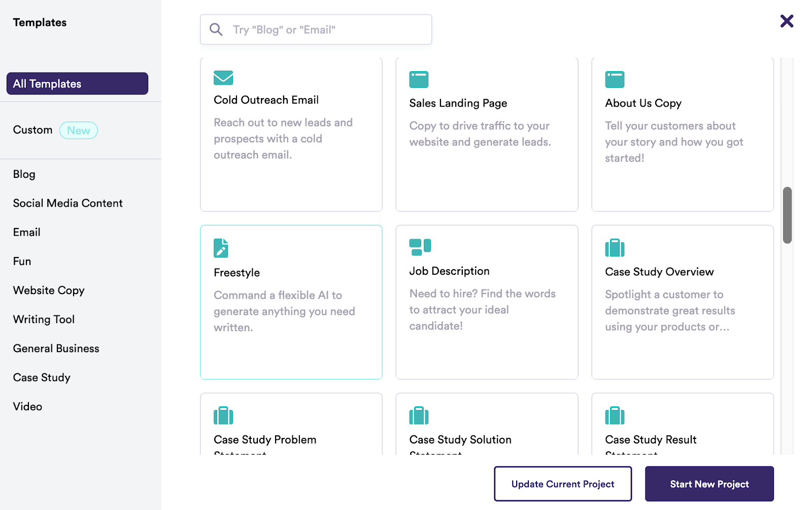Show Video templates

click(28, 406)
